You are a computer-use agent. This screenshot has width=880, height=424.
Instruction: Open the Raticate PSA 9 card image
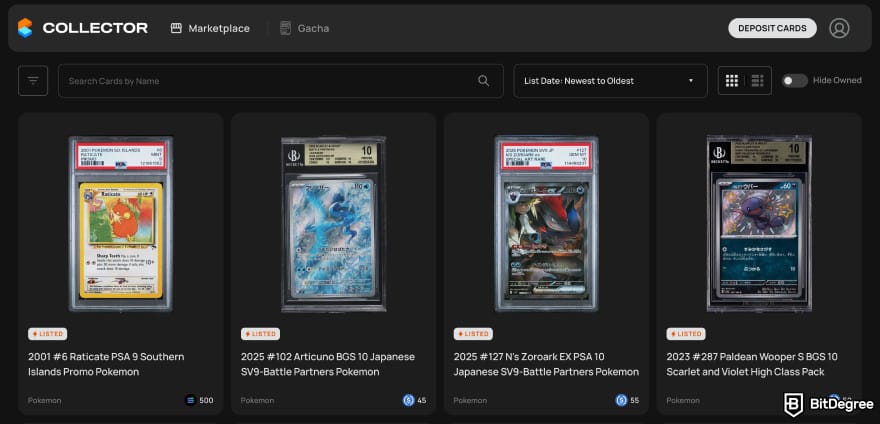point(121,224)
